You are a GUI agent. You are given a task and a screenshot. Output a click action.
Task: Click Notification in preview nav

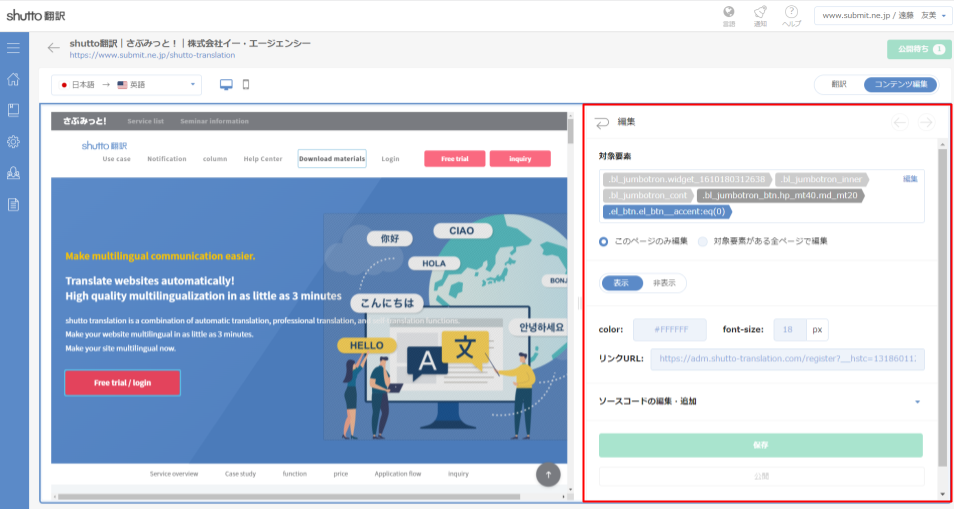167,159
